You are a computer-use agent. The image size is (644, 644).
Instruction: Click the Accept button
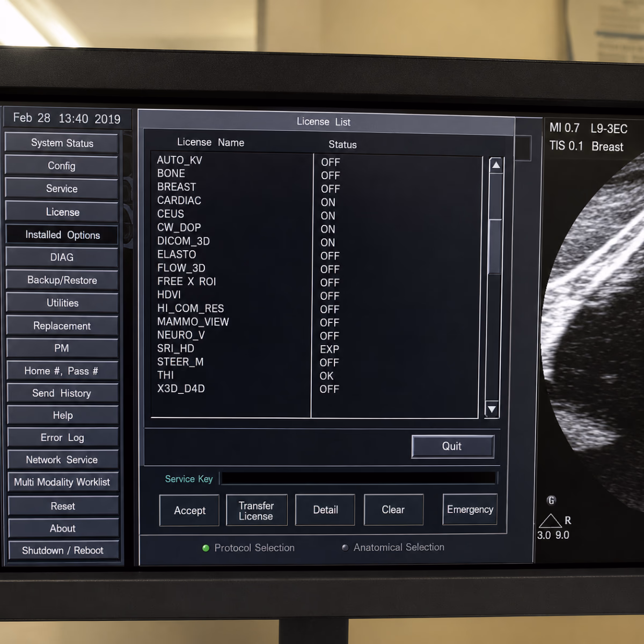tap(189, 510)
